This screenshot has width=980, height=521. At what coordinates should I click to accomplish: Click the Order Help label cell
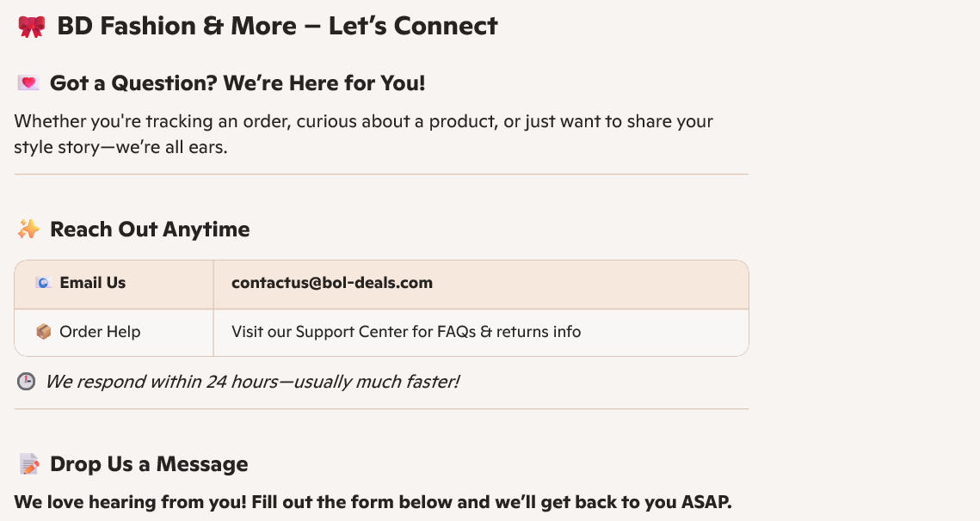[x=100, y=332]
